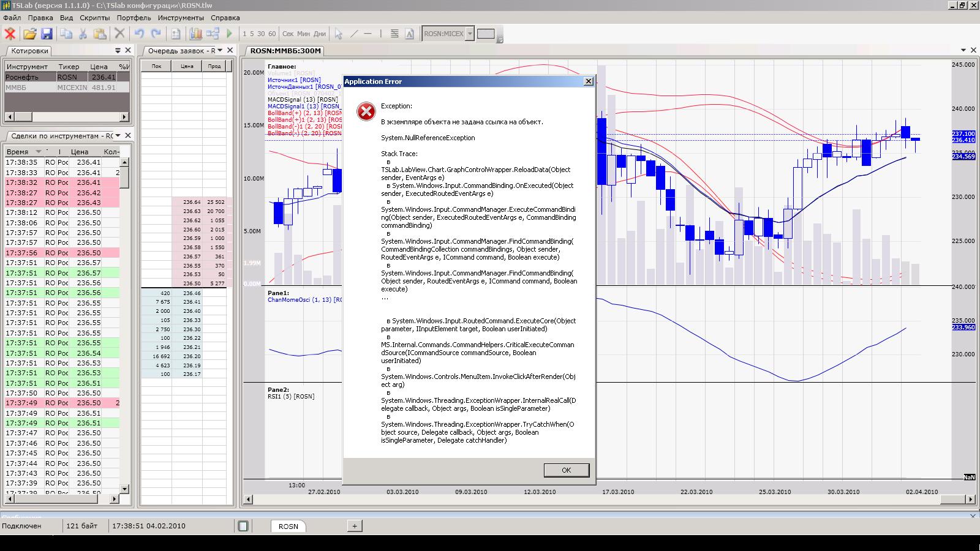Open the ROSN:MICEX instrument dropdown
This screenshot has height=551, width=980.
(470, 34)
